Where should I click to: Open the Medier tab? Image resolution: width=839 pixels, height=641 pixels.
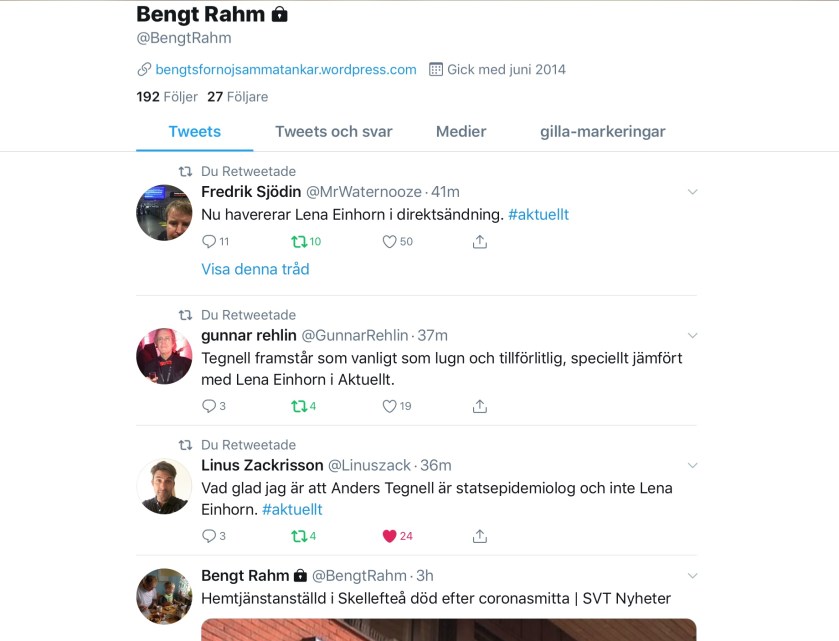(x=461, y=131)
